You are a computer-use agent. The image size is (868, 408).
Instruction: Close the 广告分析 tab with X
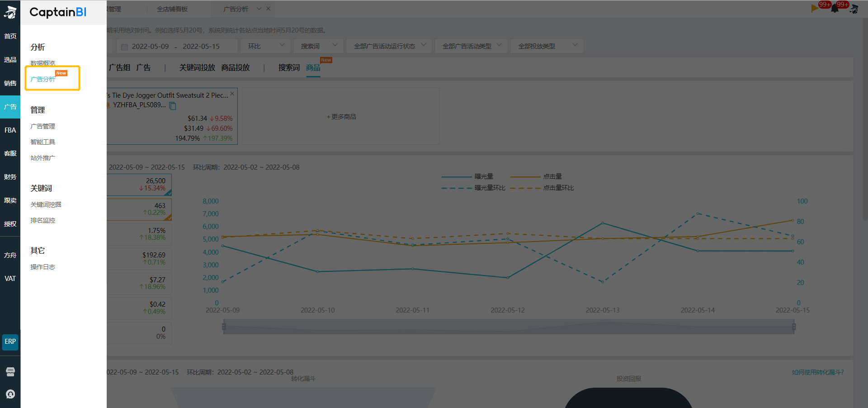tap(268, 9)
